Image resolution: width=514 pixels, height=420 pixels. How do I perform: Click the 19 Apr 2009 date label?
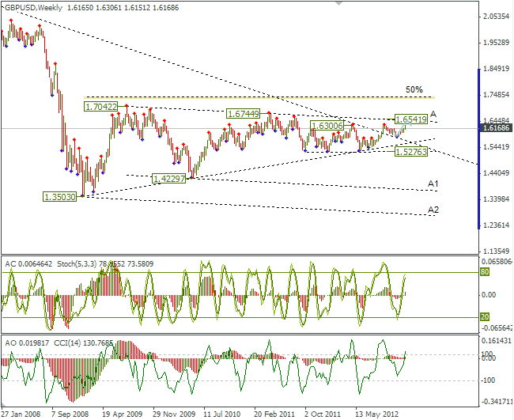click(123, 414)
